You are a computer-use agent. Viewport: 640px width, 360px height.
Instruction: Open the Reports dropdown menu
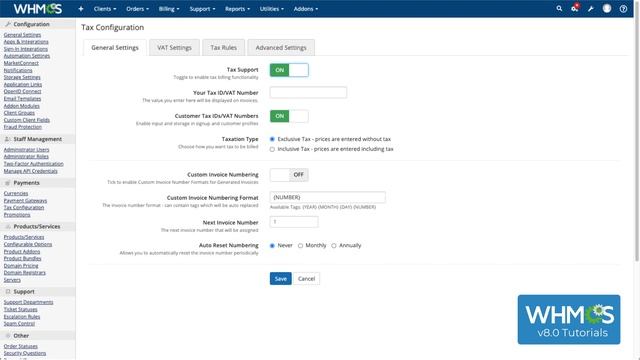click(237, 9)
